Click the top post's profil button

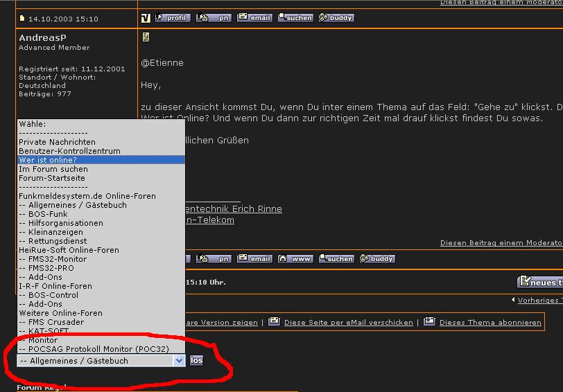click(172, 18)
